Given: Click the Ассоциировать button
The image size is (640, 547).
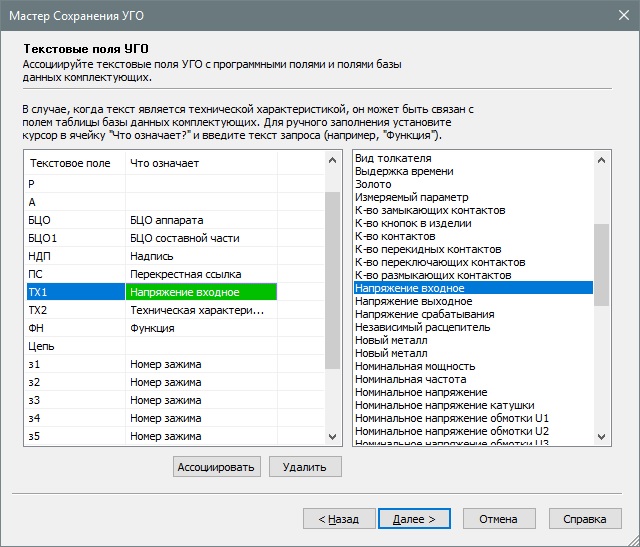Looking at the screenshot, I should coord(218,467).
